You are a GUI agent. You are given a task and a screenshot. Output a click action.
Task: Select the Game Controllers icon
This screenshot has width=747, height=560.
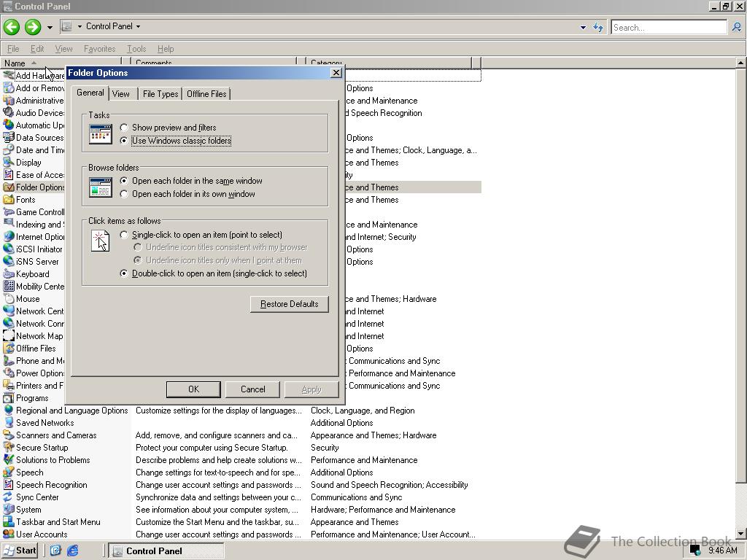(9, 212)
